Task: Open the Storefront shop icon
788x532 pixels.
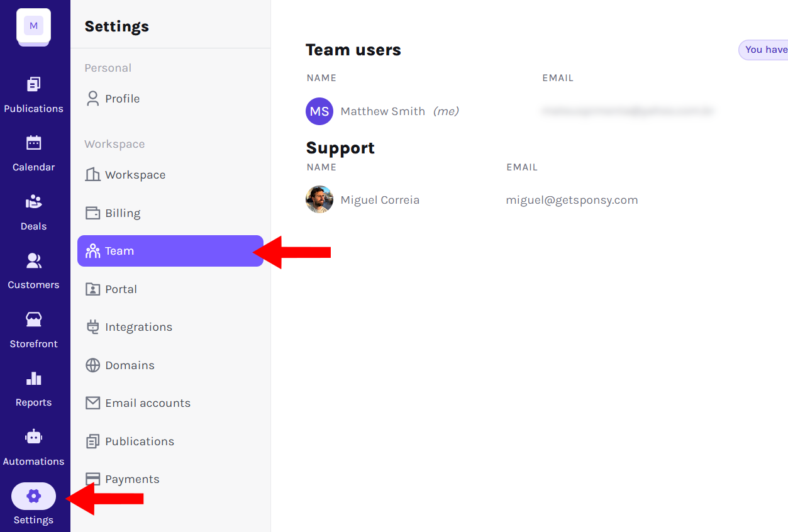Action: pyautogui.click(x=33, y=319)
